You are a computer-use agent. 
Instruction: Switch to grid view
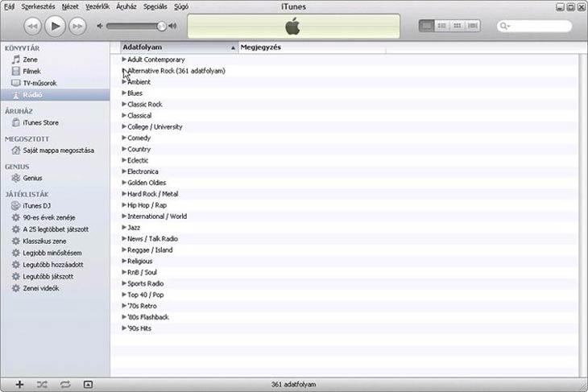458,26
